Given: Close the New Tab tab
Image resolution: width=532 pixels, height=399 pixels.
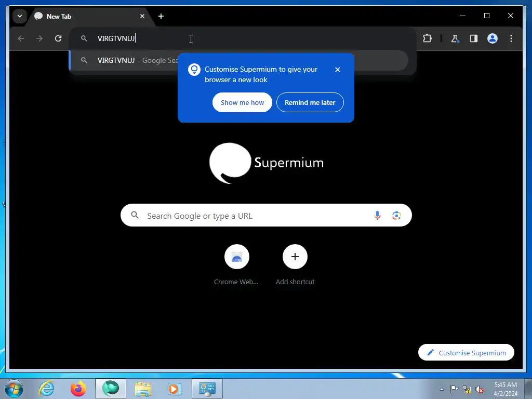Looking at the screenshot, I should click(142, 16).
